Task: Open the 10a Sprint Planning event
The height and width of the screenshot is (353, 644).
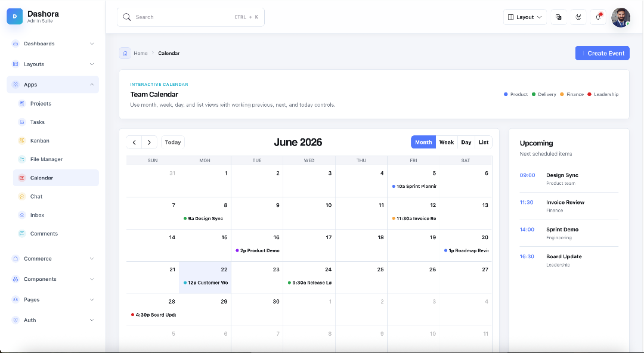Action: tap(414, 186)
